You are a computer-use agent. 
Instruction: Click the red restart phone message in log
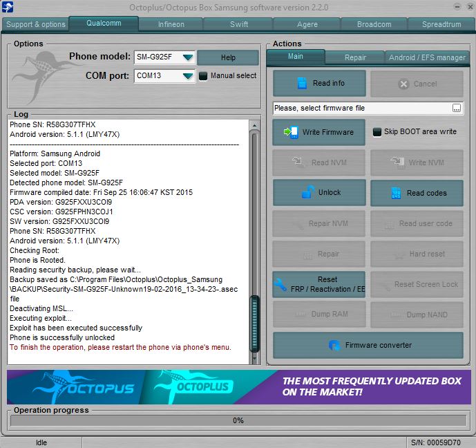tap(120, 347)
